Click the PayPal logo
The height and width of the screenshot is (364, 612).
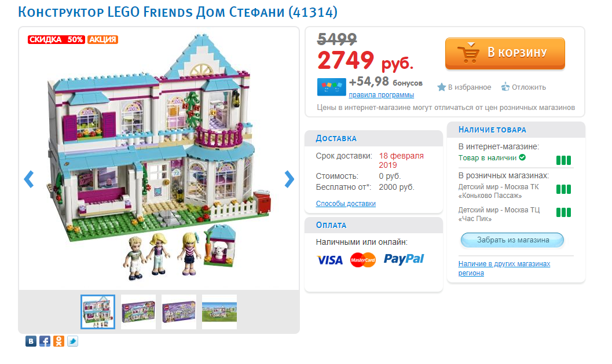(x=404, y=259)
